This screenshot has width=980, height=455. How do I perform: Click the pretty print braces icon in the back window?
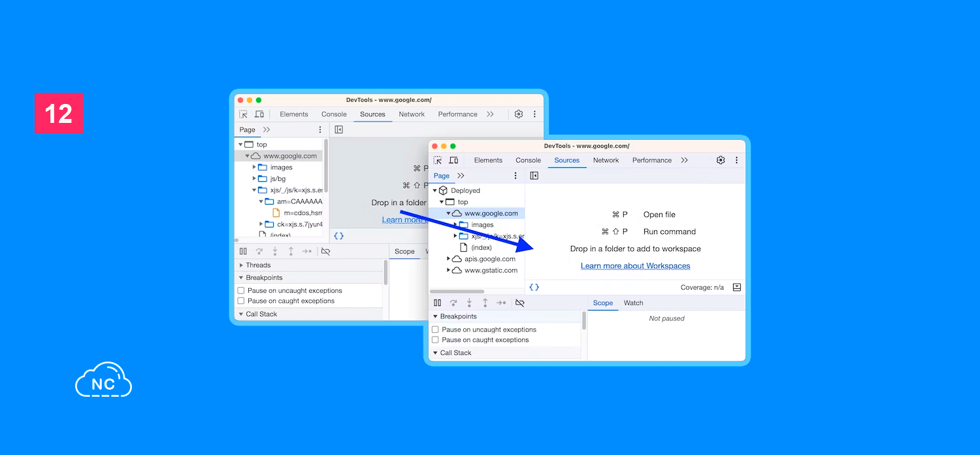(x=339, y=235)
